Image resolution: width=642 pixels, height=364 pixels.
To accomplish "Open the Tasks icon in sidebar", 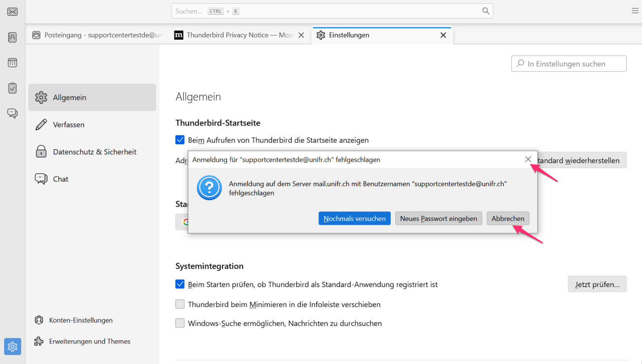I will [12, 88].
